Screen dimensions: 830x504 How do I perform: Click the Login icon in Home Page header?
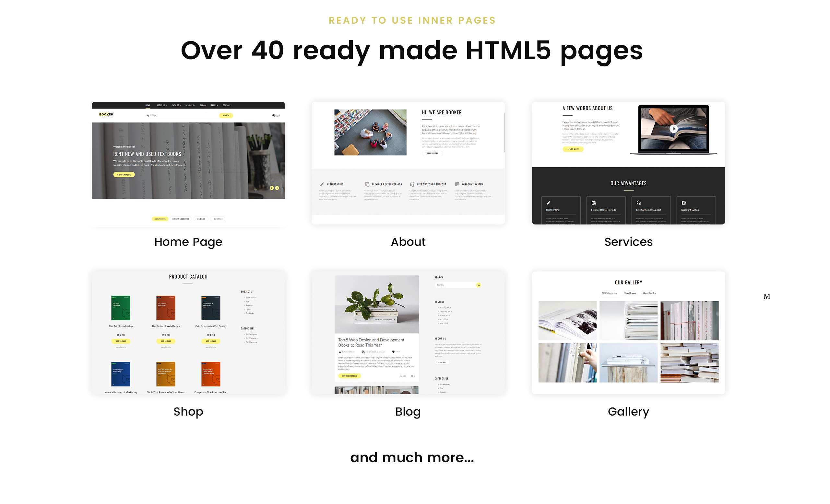point(274,116)
